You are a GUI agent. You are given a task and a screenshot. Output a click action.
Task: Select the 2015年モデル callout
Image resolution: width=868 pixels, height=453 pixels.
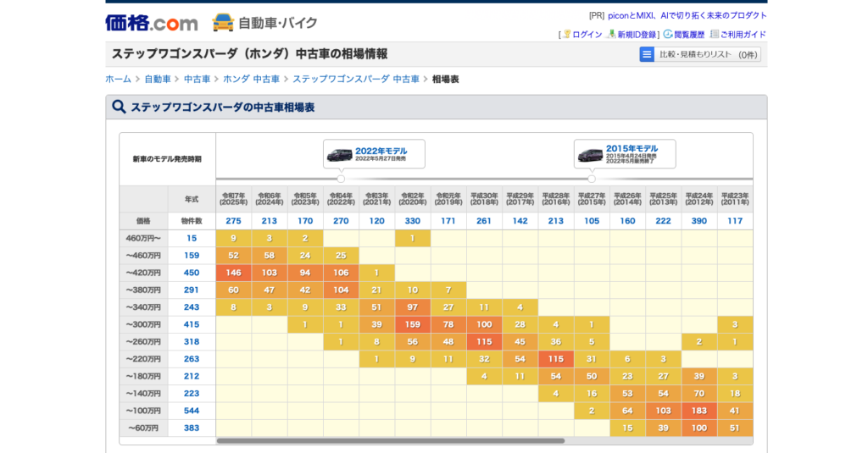625,154
